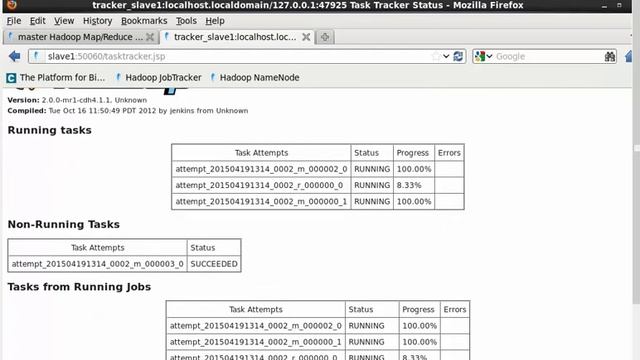Click the Errors column header in Running tasks
The width and height of the screenshot is (640, 360).
pyautogui.click(x=449, y=153)
